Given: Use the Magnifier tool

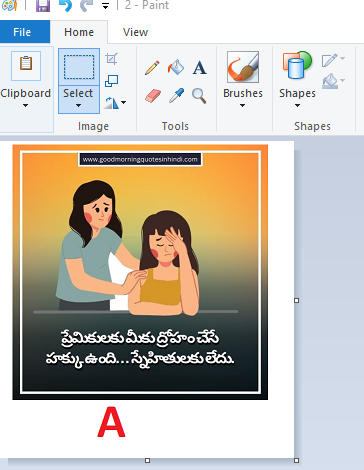Looking at the screenshot, I should 199,96.
